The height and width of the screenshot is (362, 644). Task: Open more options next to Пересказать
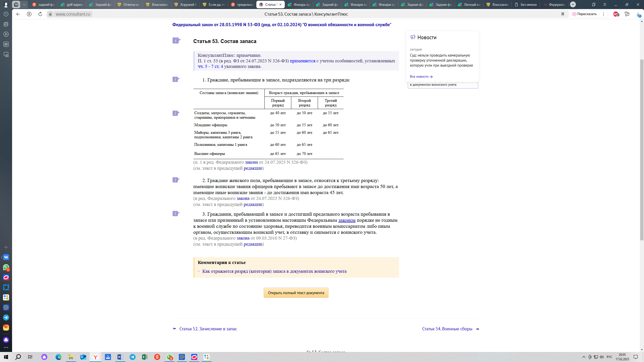603,14
